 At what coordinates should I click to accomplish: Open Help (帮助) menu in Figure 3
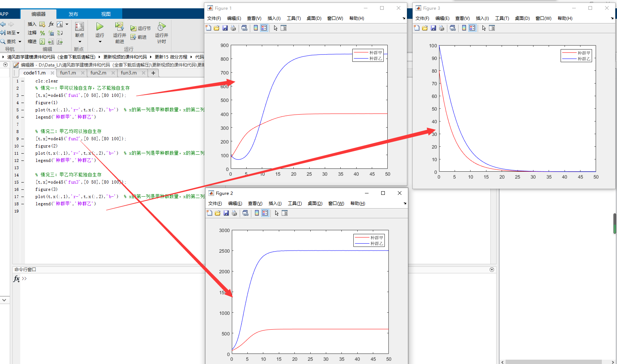(x=565, y=18)
